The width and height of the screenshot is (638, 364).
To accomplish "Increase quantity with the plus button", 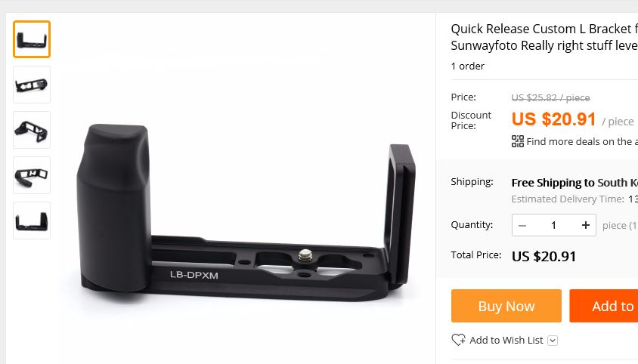I will (x=586, y=225).
